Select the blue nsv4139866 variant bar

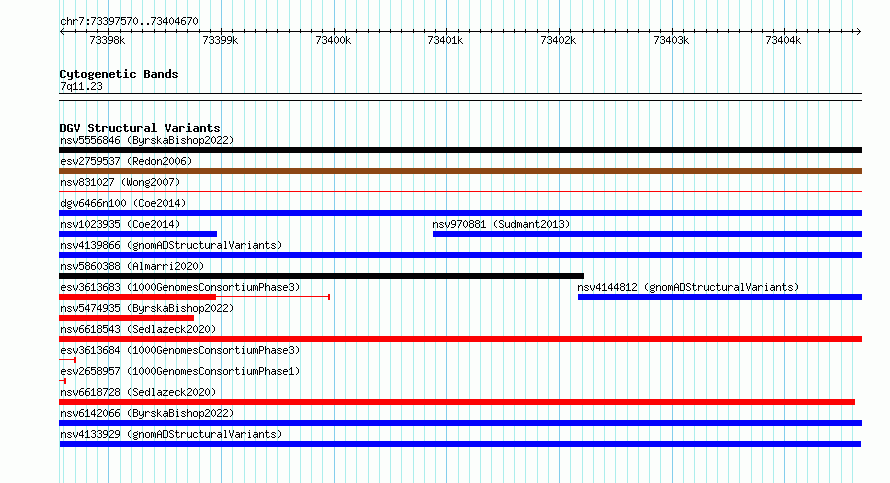click(460, 255)
